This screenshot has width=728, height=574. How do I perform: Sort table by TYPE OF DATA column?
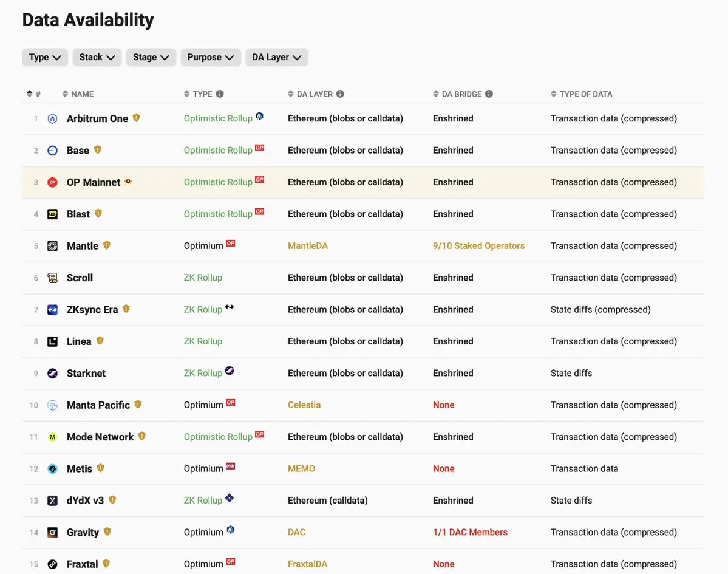pyautogui.click(x=581, y=94)
